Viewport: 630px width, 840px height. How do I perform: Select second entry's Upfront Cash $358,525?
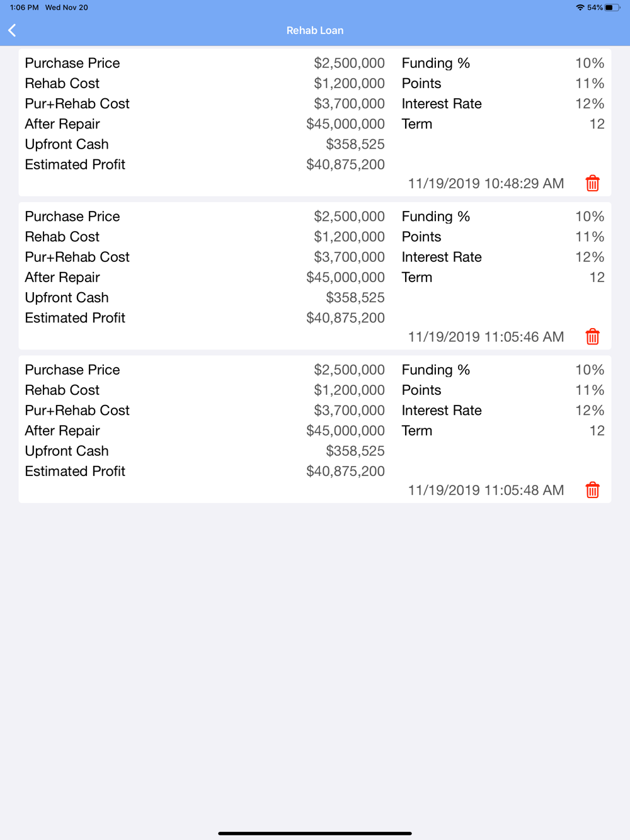click(355, 297)
